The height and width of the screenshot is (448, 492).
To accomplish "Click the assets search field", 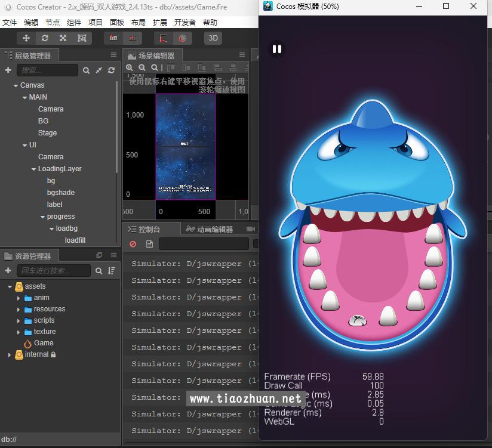I will (x=53, y=271).
